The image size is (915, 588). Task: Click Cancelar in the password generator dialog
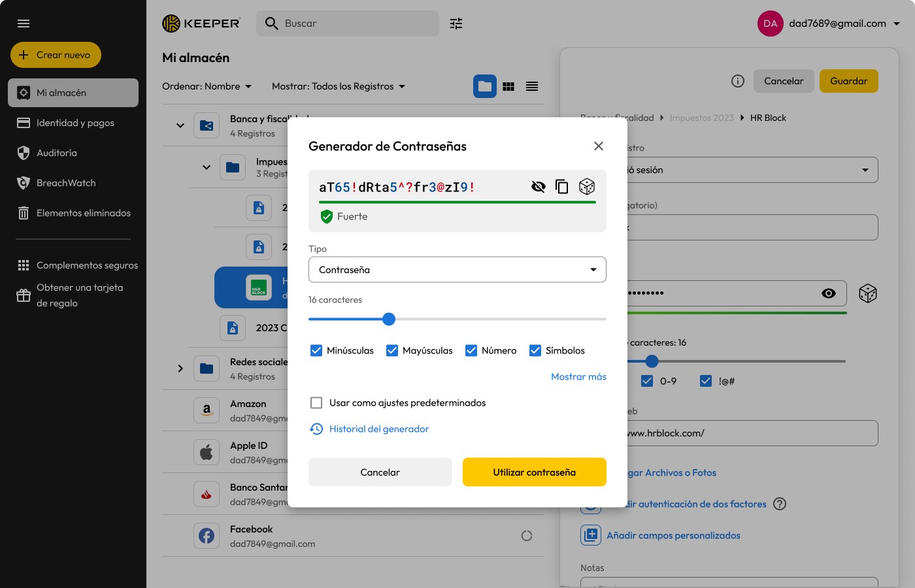point(380,472)
